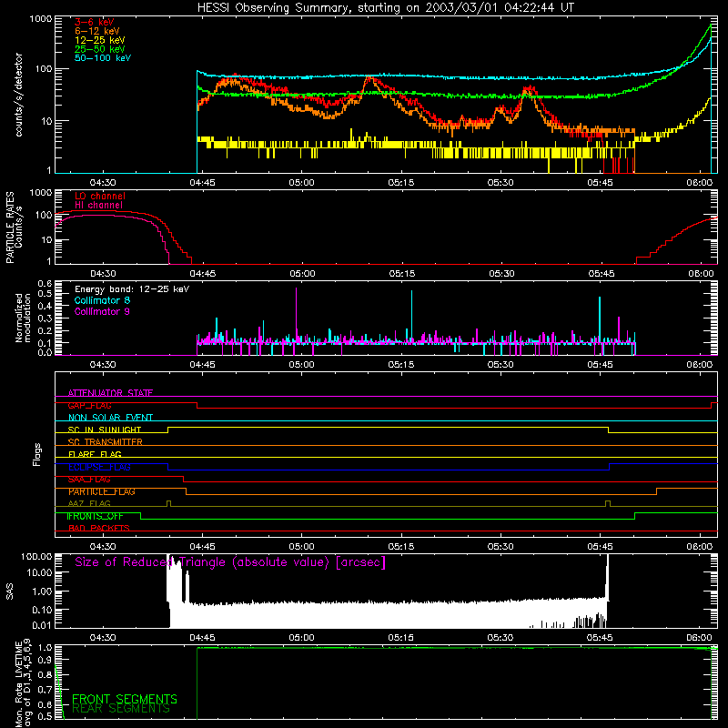The height and width of the screenshot is (728, 728).
Task: Click the ECLIPSE_FLAG step-down transition near 04:40
Action: tap(168, 467)
